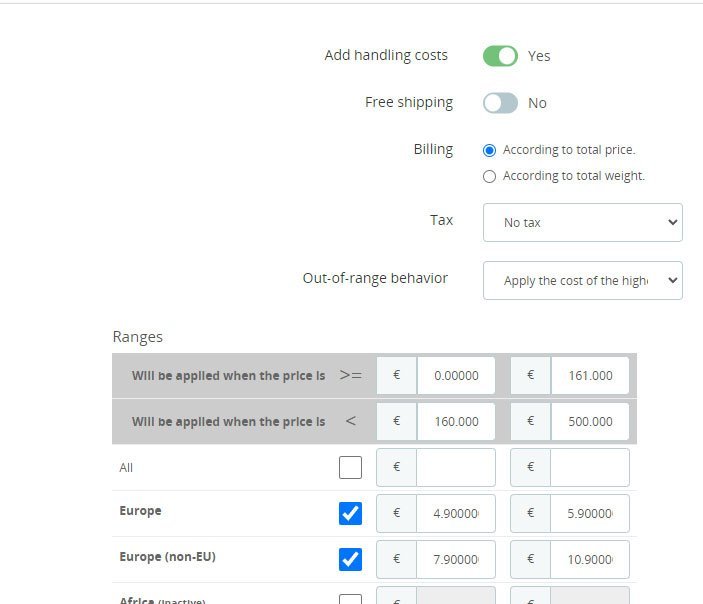This screenshot has height=604, width=703.
Task: Open the Tax dropdown
Action: point(582,222)
